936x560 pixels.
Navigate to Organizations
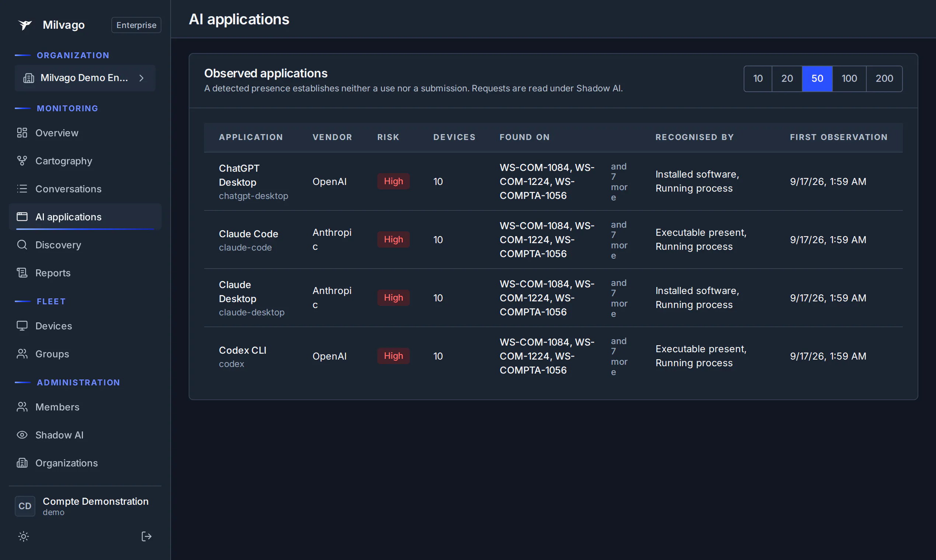tap(85, 463)
